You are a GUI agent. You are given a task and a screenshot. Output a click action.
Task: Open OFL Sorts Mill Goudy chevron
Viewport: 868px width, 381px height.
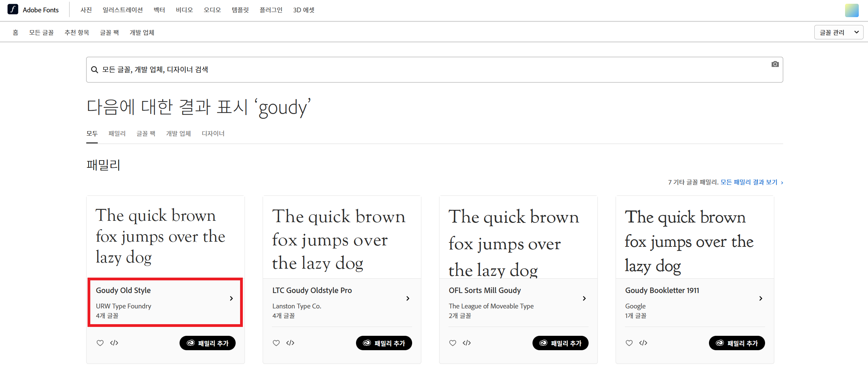tap(584, 299)
